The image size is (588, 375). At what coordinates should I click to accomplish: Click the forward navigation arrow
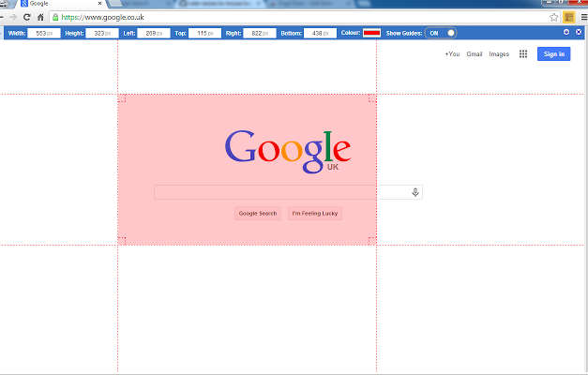click(13, 17)
